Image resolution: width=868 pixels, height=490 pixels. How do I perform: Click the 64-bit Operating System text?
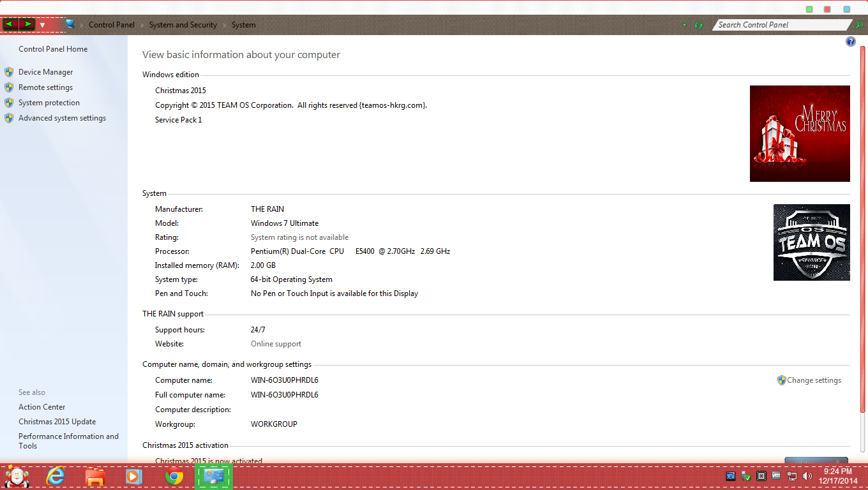(292, 279)
